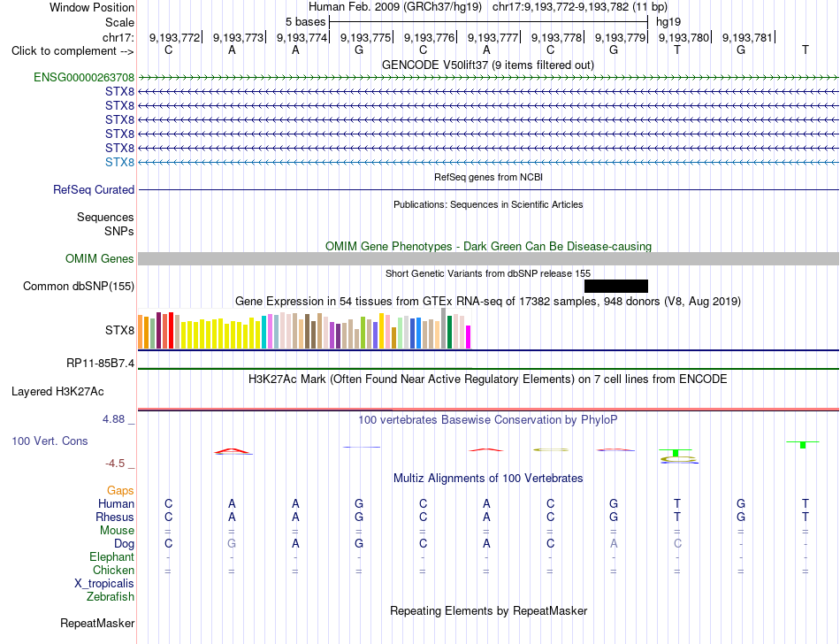Click position label 9,193,772
The image size is (840, 644).
pos(174,37)
